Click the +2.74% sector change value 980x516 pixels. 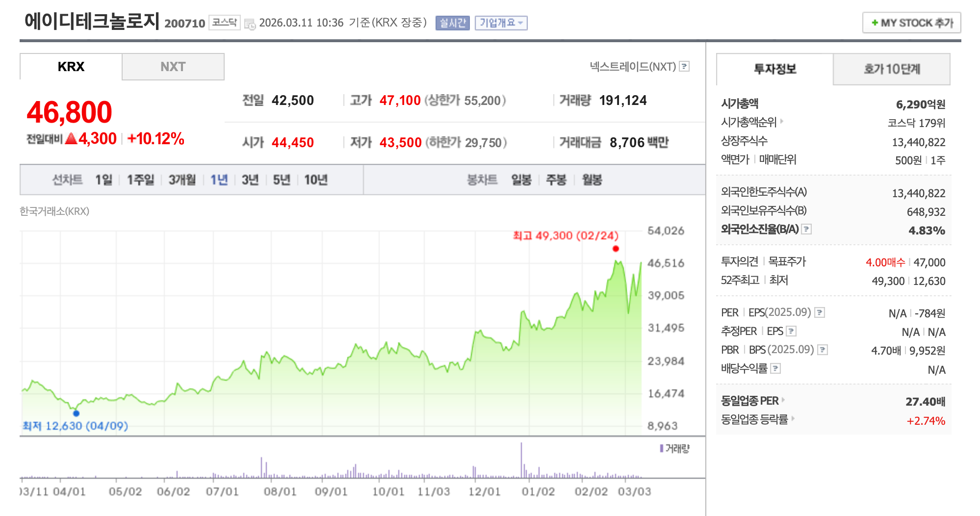tap(926, 421)
